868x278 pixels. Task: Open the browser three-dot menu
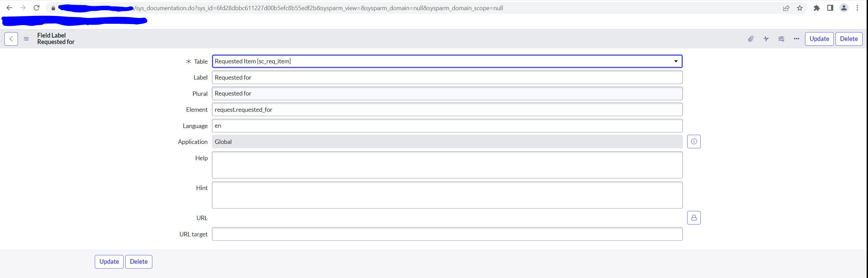click(x=857, y=8)
